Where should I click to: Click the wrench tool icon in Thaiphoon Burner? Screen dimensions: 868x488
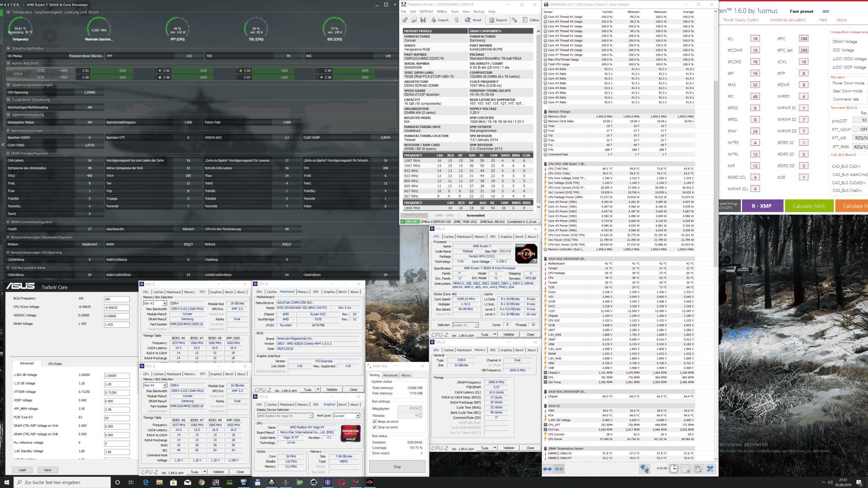pyautogui.click(x=514, y=20)
